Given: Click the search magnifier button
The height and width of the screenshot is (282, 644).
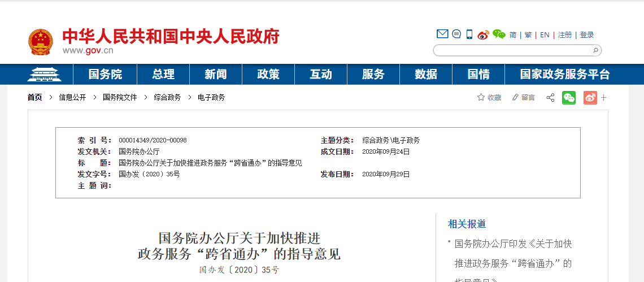Looking at the screenshot, I should point(595,50).
